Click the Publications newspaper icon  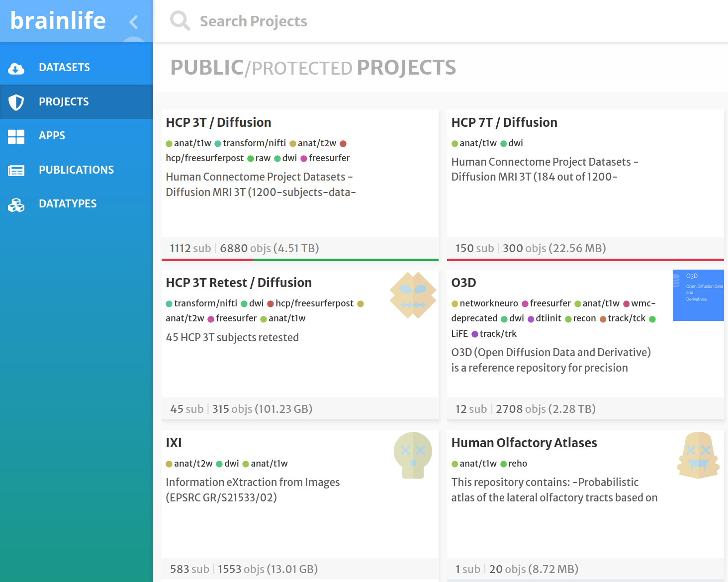[x=16, y=171]
